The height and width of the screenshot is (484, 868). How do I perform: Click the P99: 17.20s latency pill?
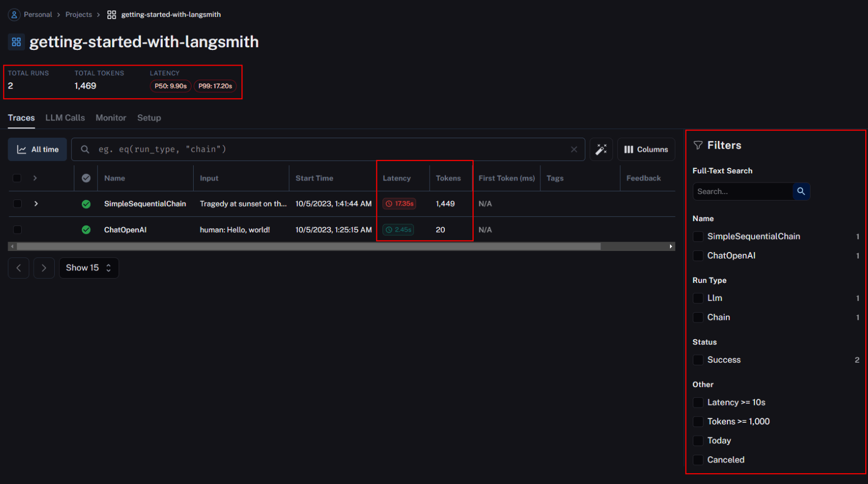point(215,86)
